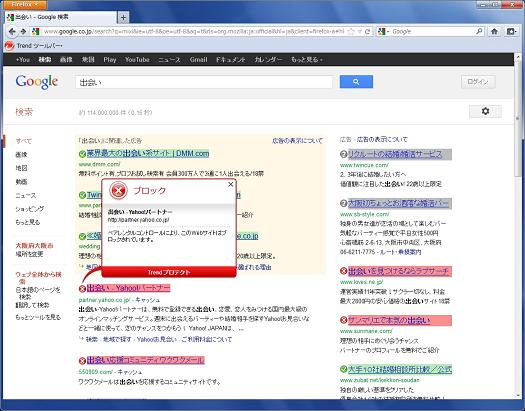
Task: Expand もっと見る in left sidebar categories
Action: (x=28, y=222)
